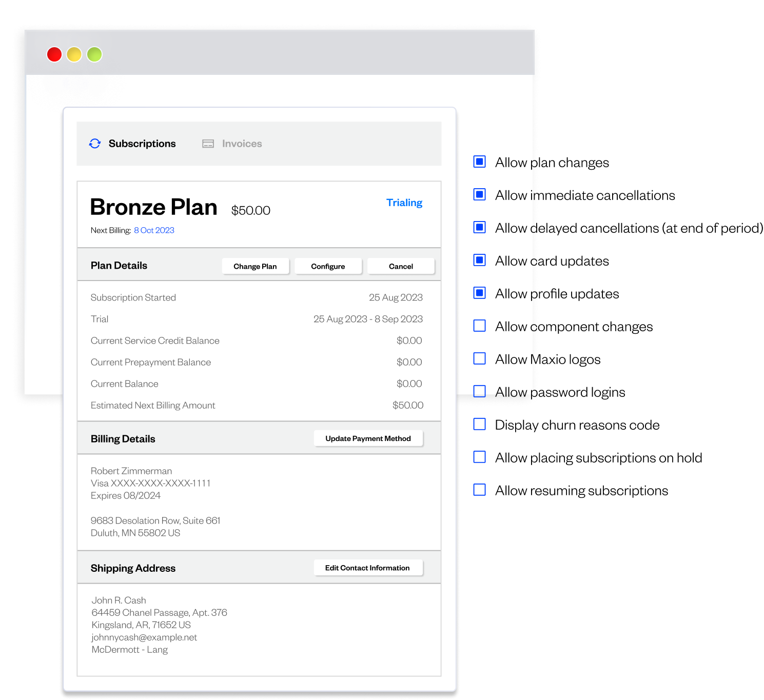Click the yellow minimize window dot
This screenshot has width=764, height=700.
74,54
